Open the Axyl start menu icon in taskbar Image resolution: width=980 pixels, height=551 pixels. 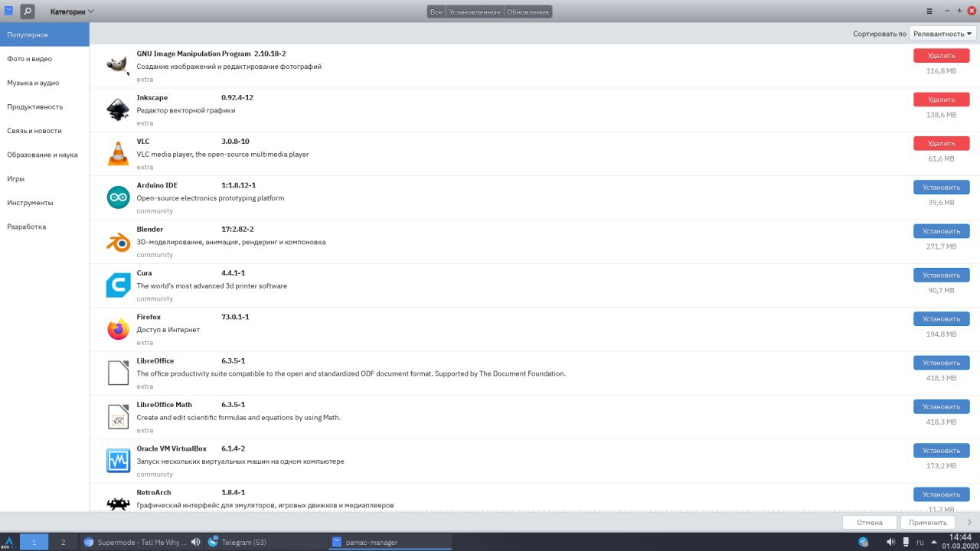point(8,543)
